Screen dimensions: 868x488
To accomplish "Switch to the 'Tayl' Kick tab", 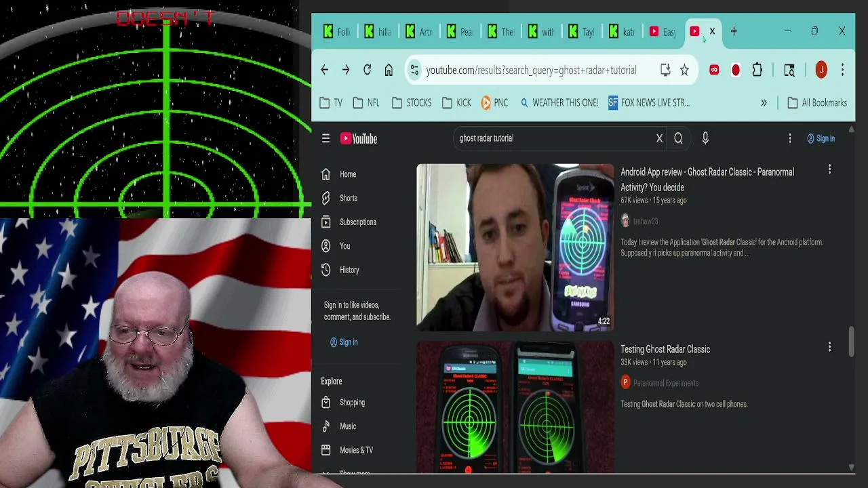I will pyautogui.click(x=581, y=32).
